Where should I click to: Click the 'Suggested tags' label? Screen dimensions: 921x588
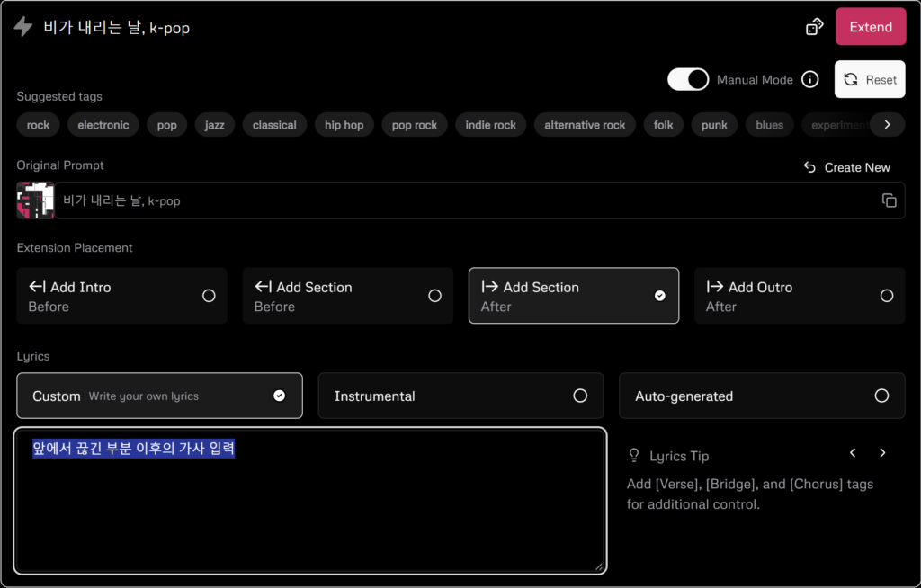[x=59, y=96]
